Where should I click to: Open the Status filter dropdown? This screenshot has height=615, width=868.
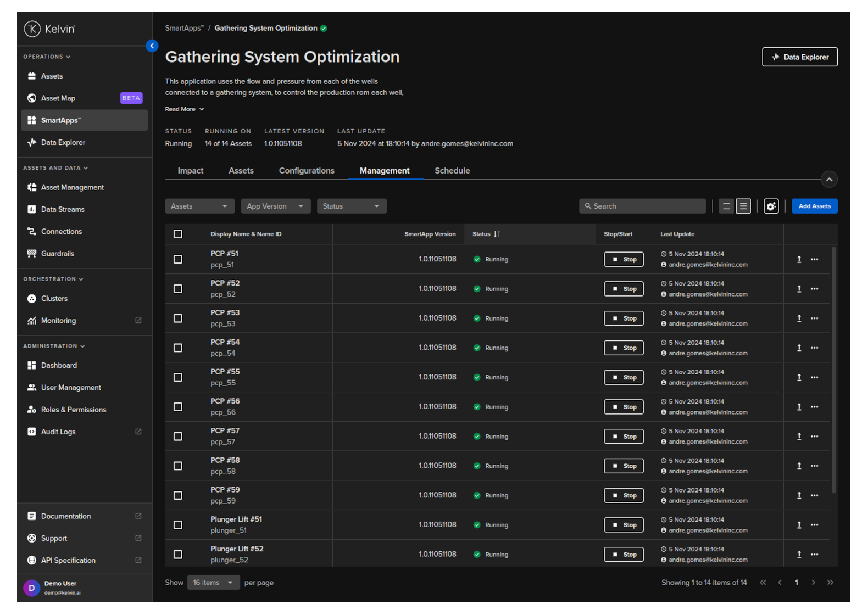(351, 206)
